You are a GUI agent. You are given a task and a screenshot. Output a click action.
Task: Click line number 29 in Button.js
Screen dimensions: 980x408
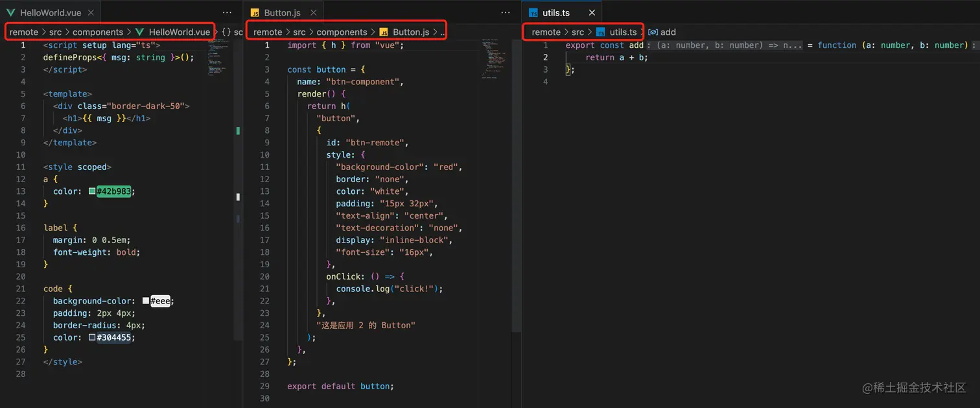(x=264, y=386)
